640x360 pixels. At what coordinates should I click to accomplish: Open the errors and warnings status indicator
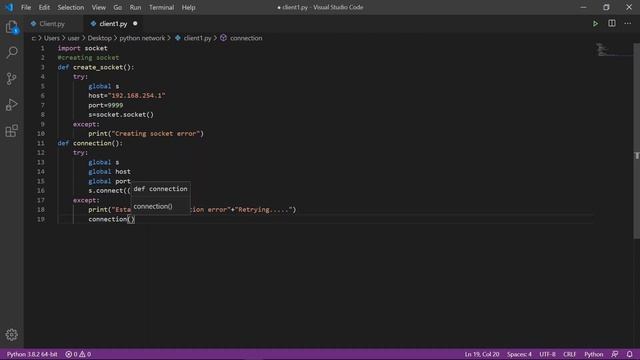click(78, 354)
